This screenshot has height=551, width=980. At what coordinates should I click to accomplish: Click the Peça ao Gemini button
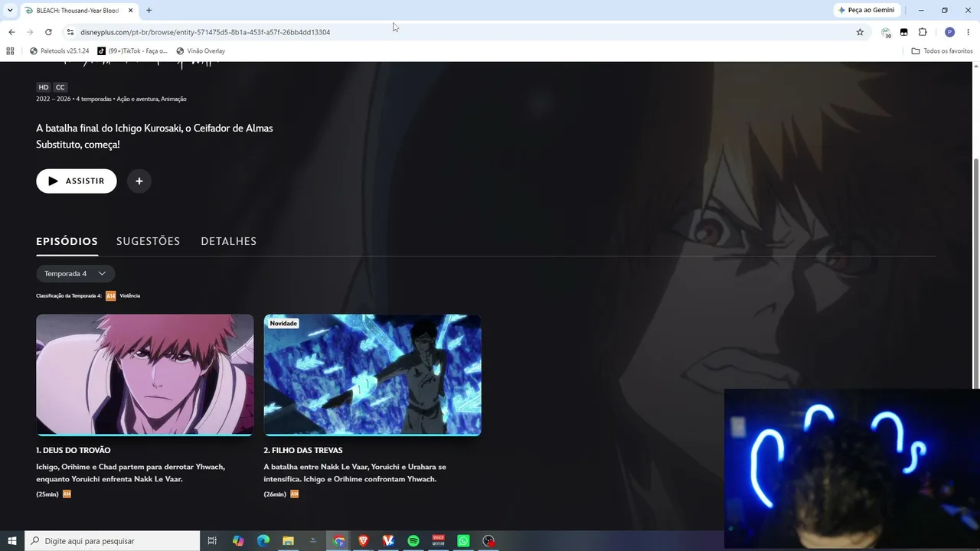[867, 10]
